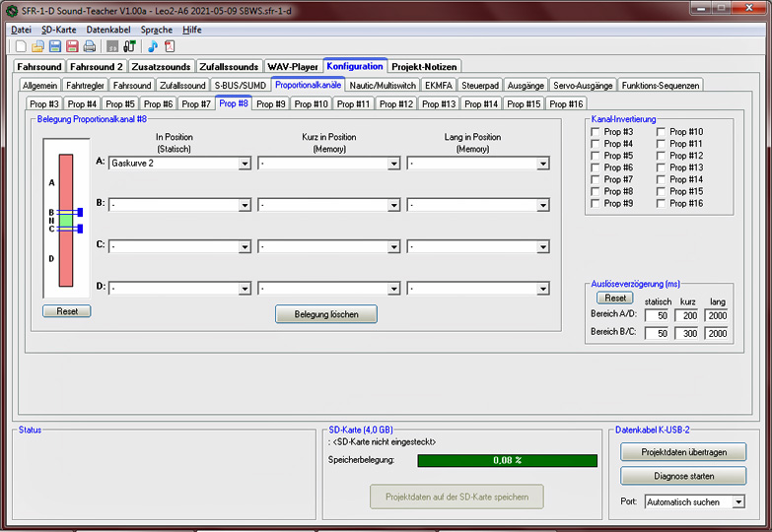Open row A Lang in Position dropdown
Viewport: 772px width, 532px height.
pyautogui.click(x=478, y=164)
